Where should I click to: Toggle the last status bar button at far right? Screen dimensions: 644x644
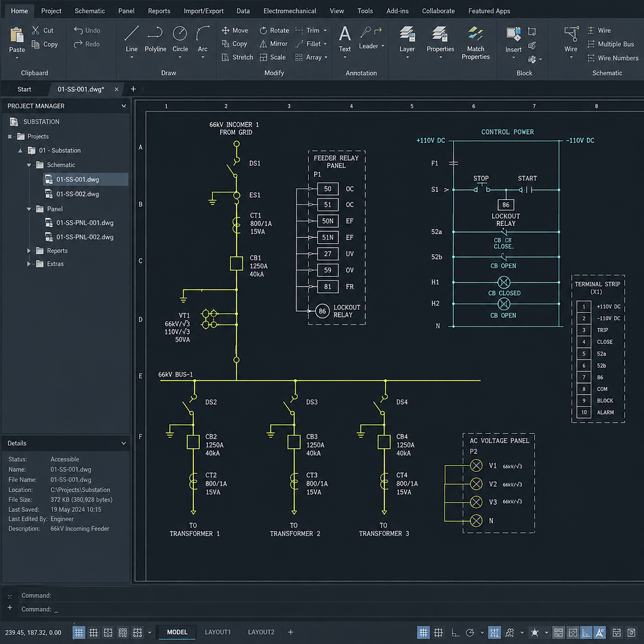point(632,632)
